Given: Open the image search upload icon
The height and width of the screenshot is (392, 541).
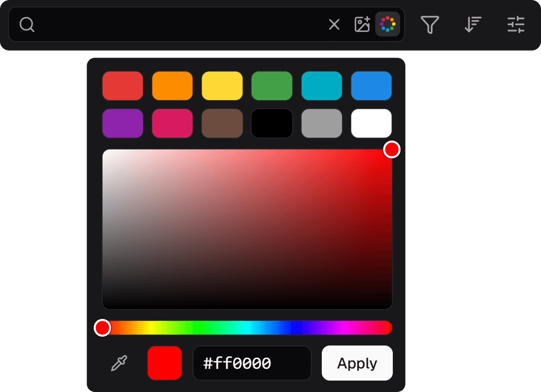Looking at the screenshot, I should point(362,24).
